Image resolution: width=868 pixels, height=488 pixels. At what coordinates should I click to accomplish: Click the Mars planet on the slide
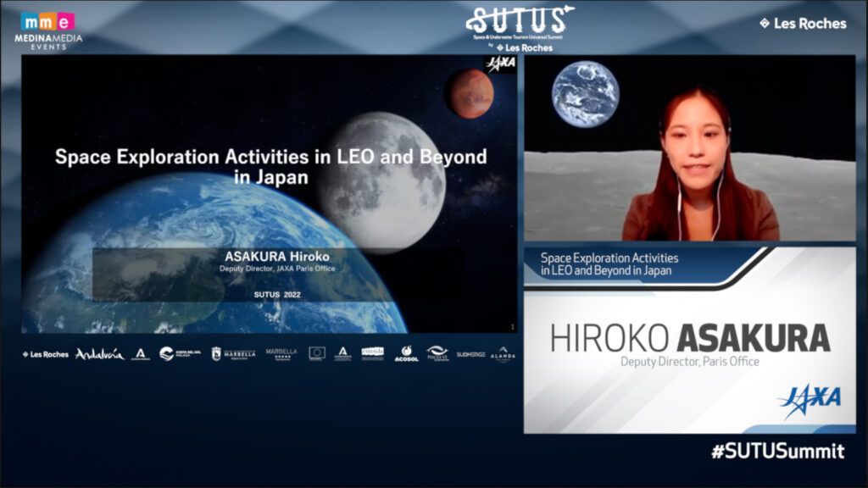coord(470,93)
